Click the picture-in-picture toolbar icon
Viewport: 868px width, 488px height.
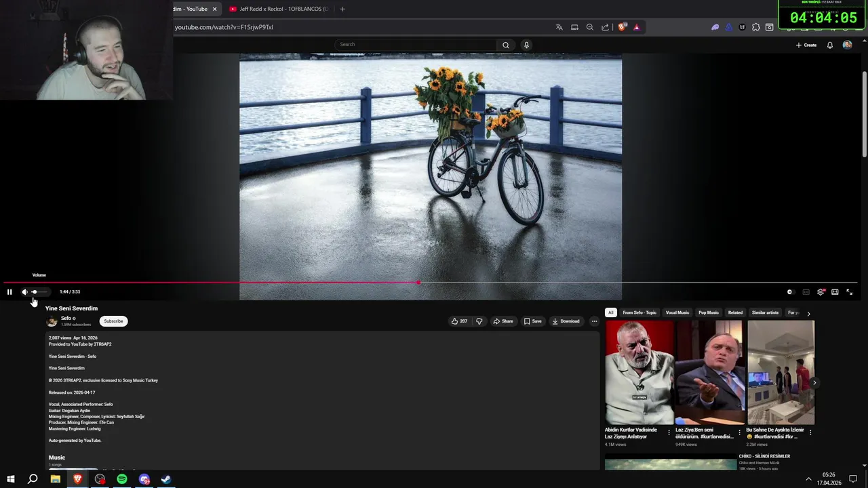coord(574,27)
